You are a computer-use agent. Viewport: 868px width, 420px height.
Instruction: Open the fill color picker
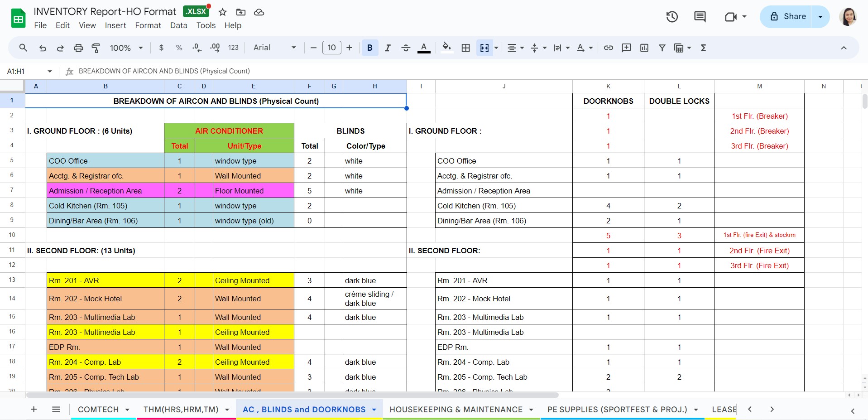point(447,48)
